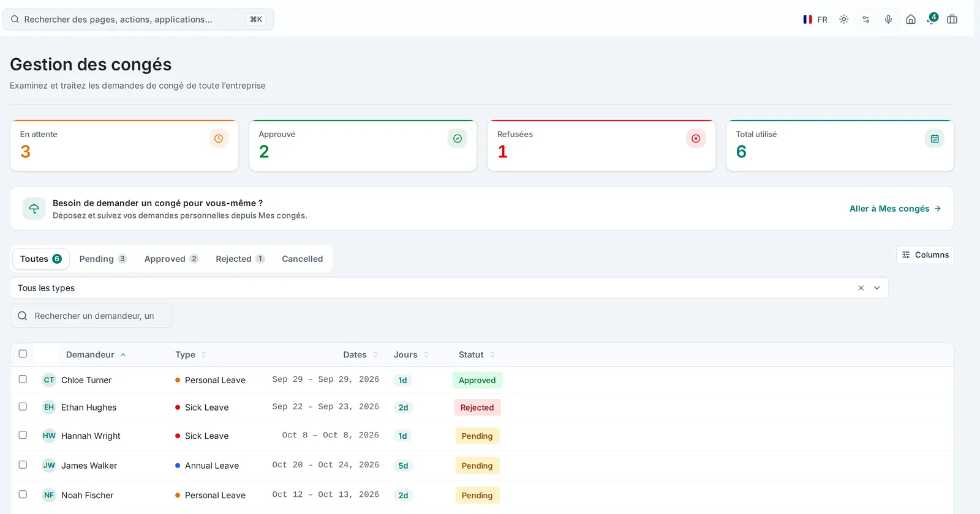Go to the home icon
Viewport: 980px width, 514px height.
[x=911, y=20]
